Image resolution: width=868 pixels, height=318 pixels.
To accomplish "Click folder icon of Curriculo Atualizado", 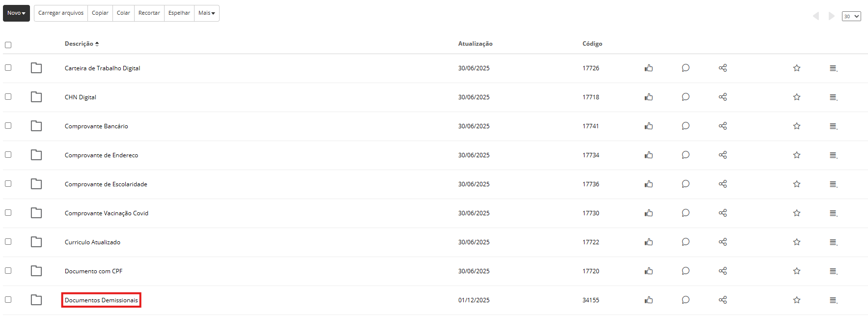I will pyautogui.click(x=36, y=242).
